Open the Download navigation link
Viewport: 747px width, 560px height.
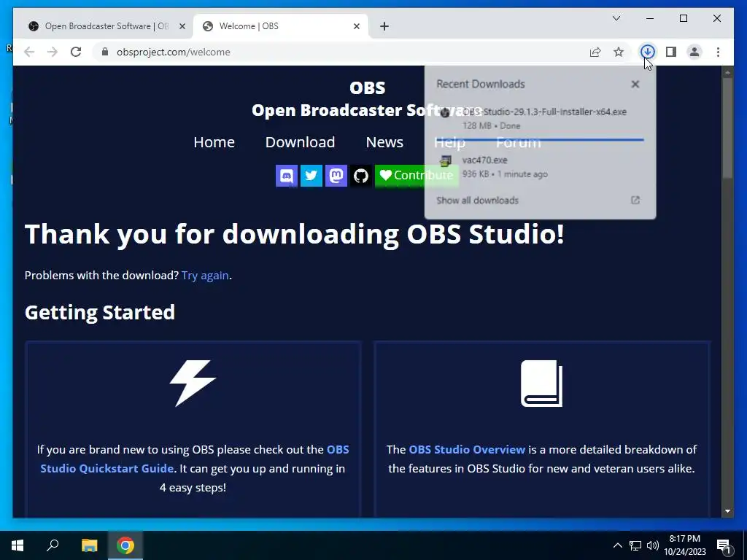pyautogui.click(x=300, y=142)
